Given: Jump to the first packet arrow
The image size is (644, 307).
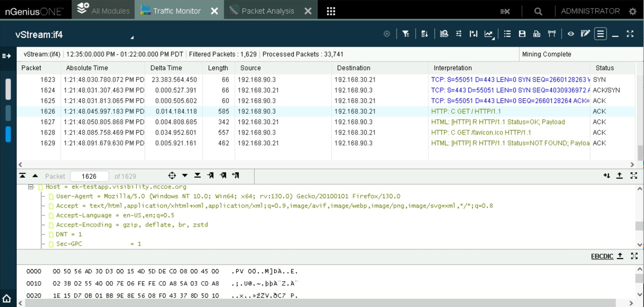Looking at the screenshot, I should (22, 176).
